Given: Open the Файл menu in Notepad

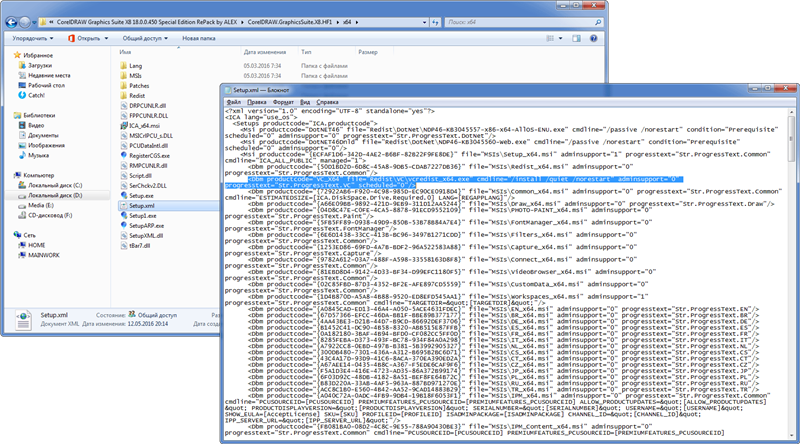Looking at the screenshot, I should (234, 101).
